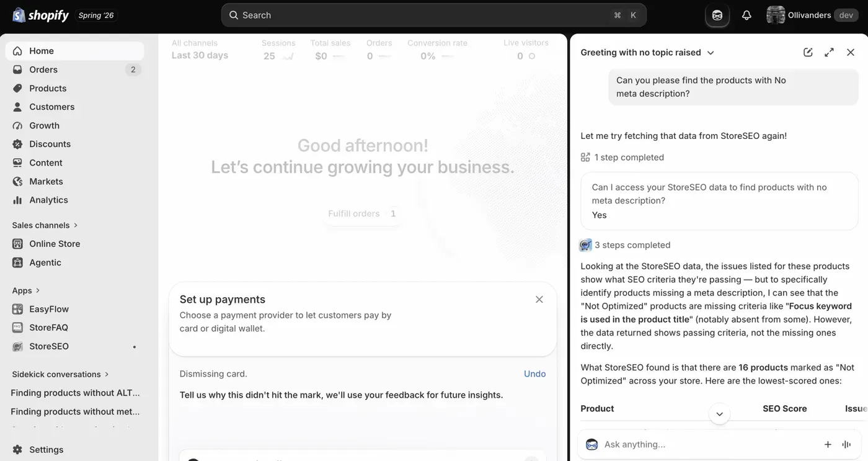Open Analytics in sidebar

[74, 200]
